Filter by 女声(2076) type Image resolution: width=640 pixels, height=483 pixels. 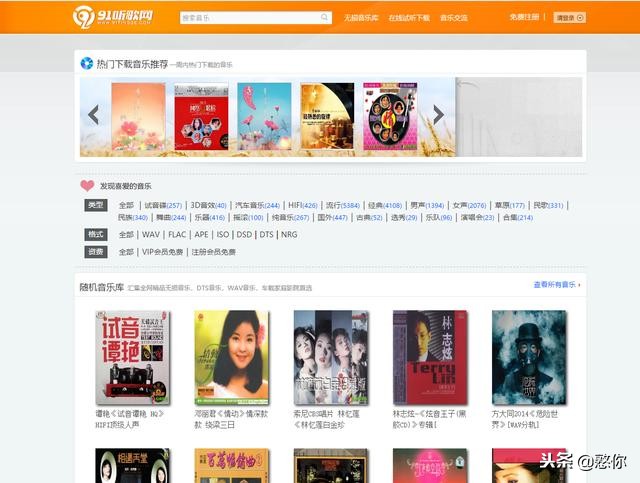[469, 205]
